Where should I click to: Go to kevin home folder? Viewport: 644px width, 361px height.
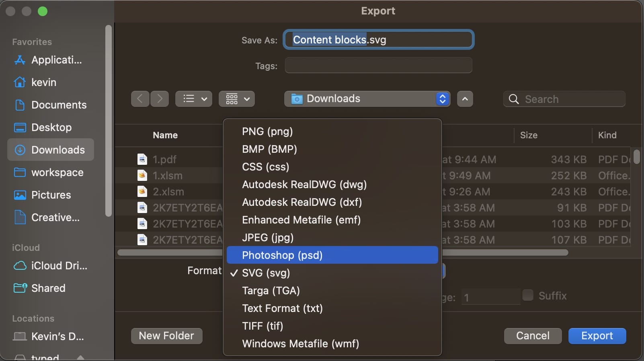[51, 82]
